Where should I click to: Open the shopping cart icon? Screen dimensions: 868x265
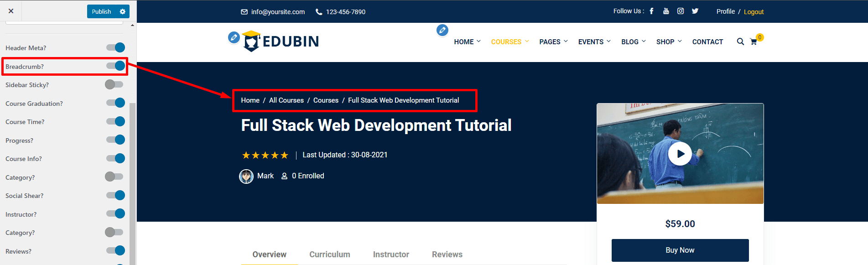click(x=754, y=42)
